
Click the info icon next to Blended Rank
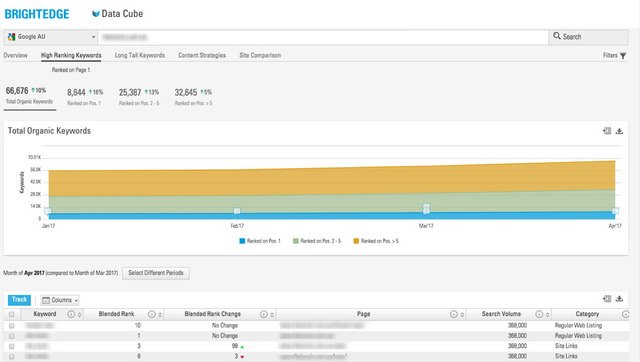pos(151,314)
